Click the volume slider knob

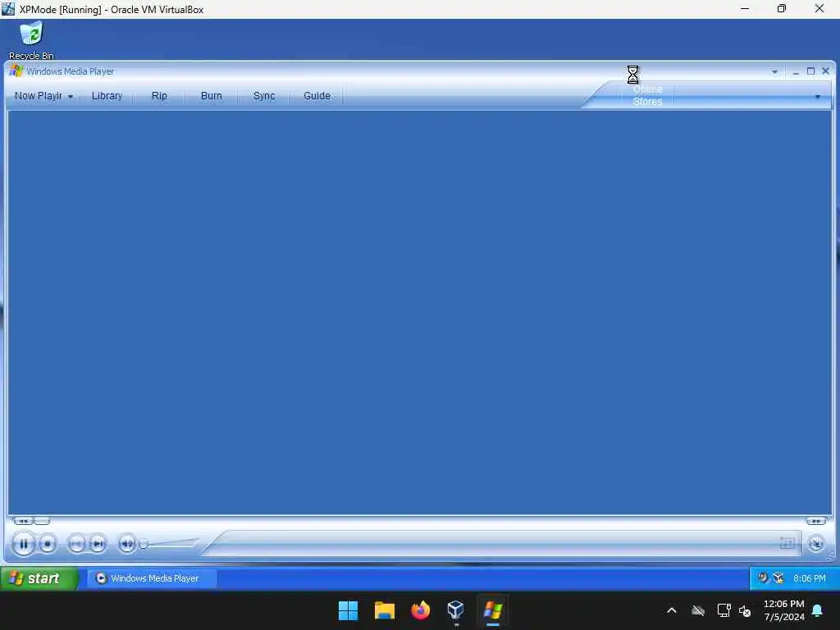click(x=144, y=545)
